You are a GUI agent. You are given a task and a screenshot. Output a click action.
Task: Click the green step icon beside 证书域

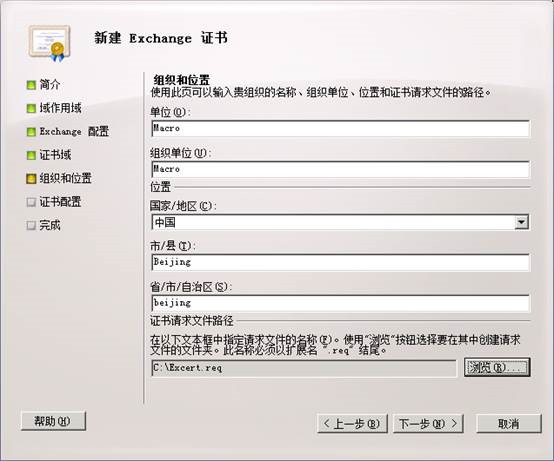[x=31, y=155]
